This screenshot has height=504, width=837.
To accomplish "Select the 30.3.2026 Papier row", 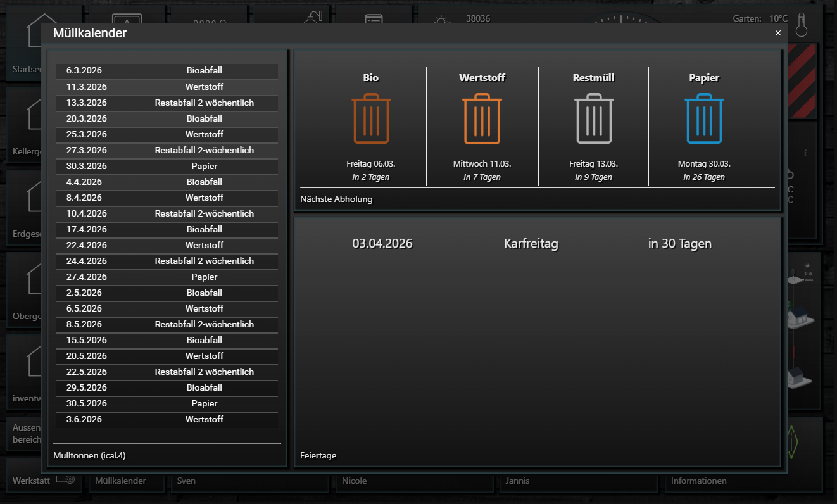I will click(167, 166).
